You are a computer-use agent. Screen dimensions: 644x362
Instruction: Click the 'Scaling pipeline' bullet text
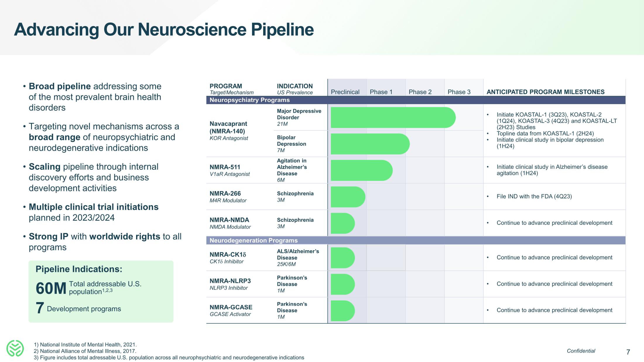coord(94,177)
